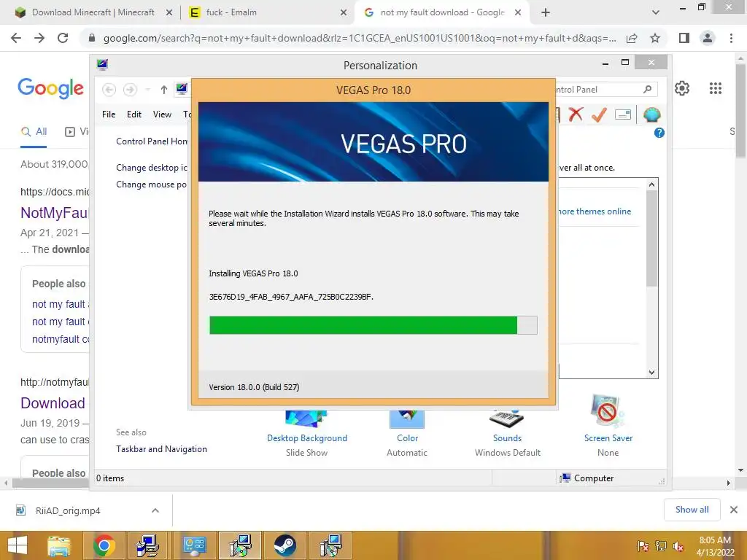Expand recent locations dropdown in Personalization window
The width and height of the screenshot is (747, 560).
point(147,90)
